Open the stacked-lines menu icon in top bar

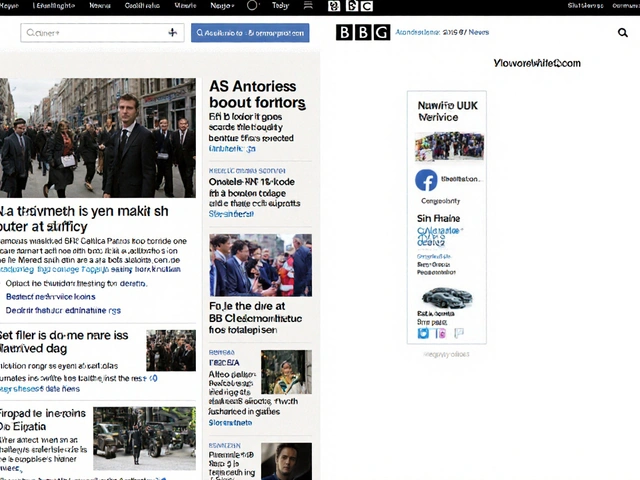click(308, 5)
